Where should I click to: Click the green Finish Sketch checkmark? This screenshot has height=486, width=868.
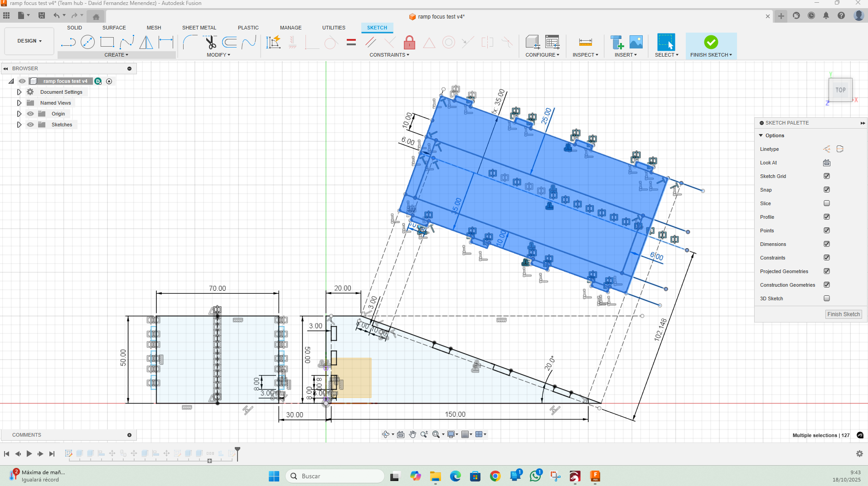(x=711, y=42)
